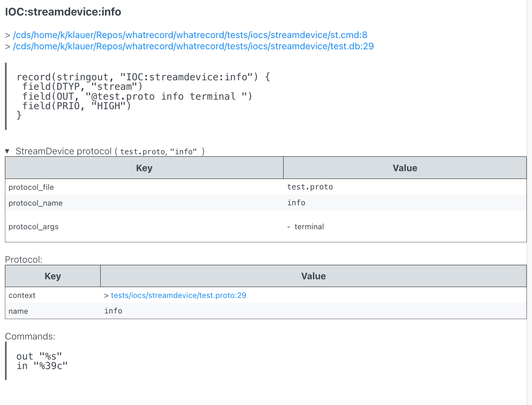
Task: Click the Key column header
Action: (144, 168)
